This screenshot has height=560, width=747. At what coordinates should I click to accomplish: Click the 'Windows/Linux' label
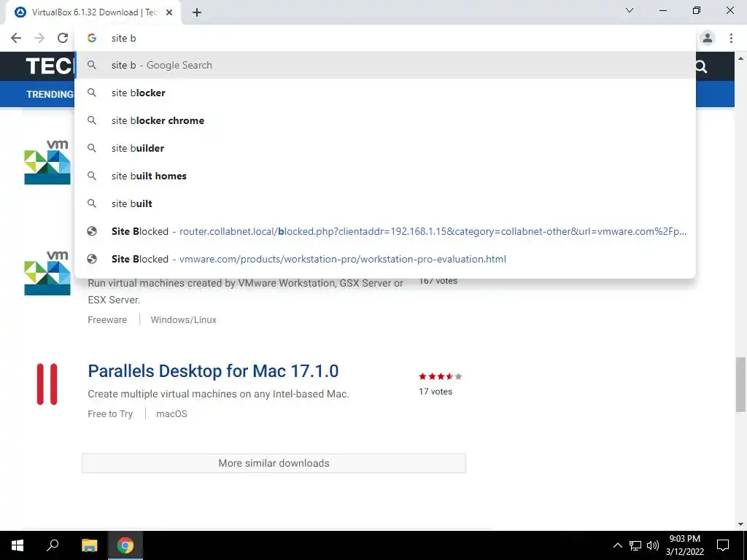click(x=183, y=320)
